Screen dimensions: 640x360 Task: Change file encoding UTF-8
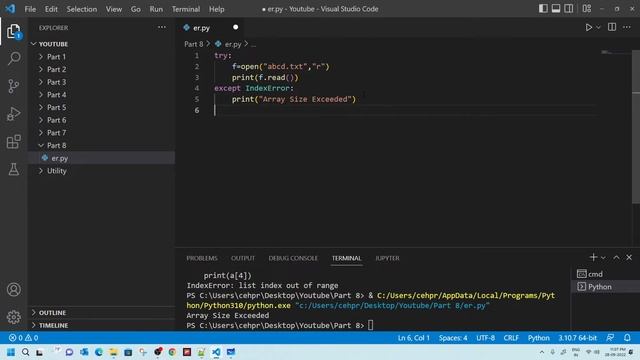point(485,338)
